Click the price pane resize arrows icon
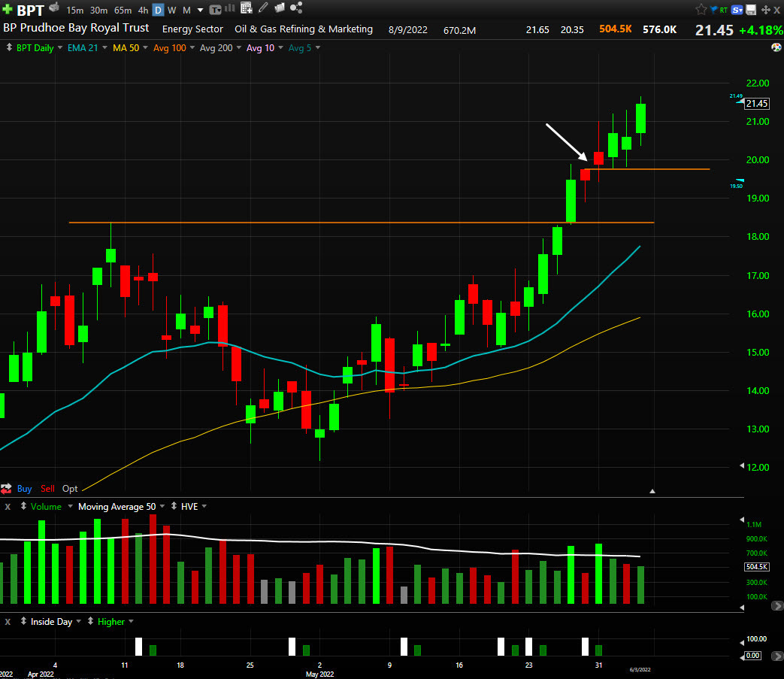 (x=9, y=47)
